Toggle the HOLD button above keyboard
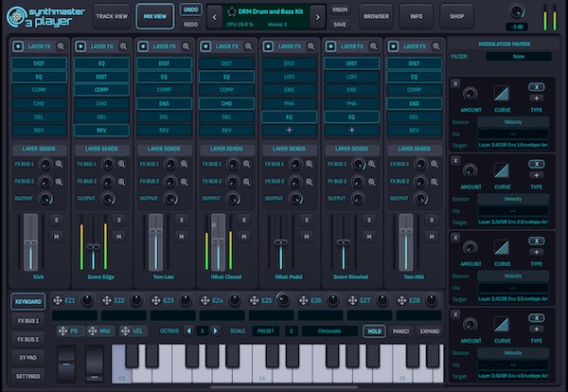568x392 pixels. 374,331
